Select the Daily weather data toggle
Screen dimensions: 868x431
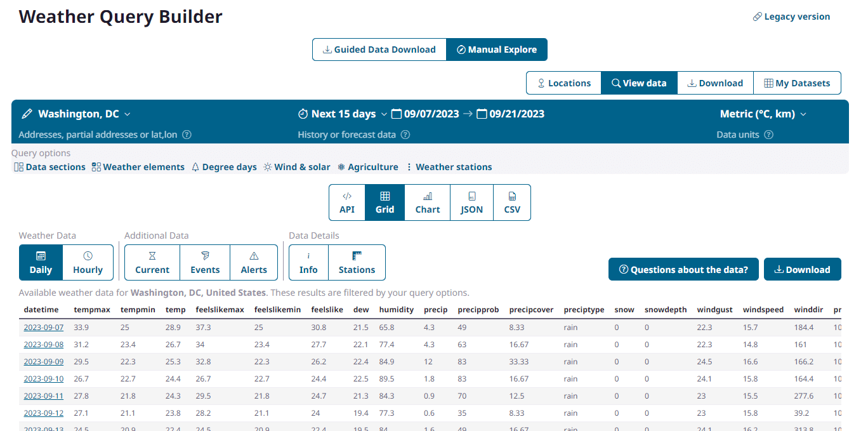click(41, 262)
